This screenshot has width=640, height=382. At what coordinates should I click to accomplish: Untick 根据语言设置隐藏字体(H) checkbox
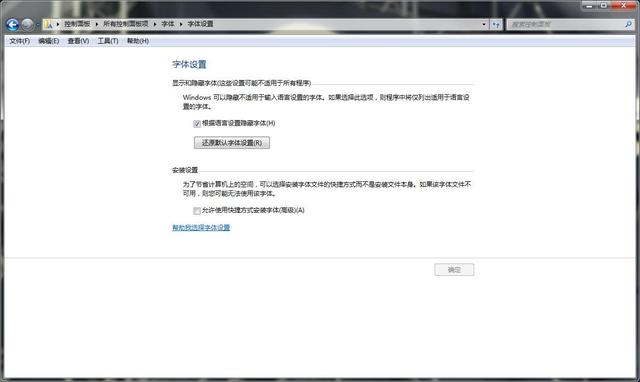point(197,124)
